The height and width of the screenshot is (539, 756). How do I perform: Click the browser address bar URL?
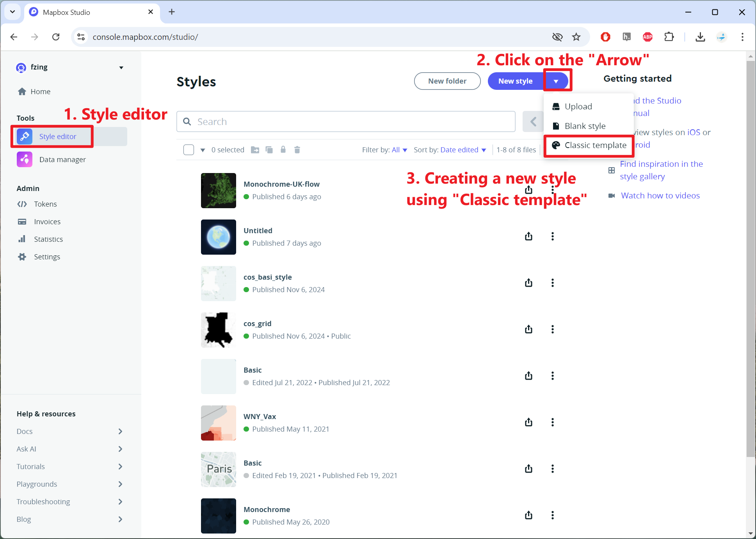click(145, 37)
